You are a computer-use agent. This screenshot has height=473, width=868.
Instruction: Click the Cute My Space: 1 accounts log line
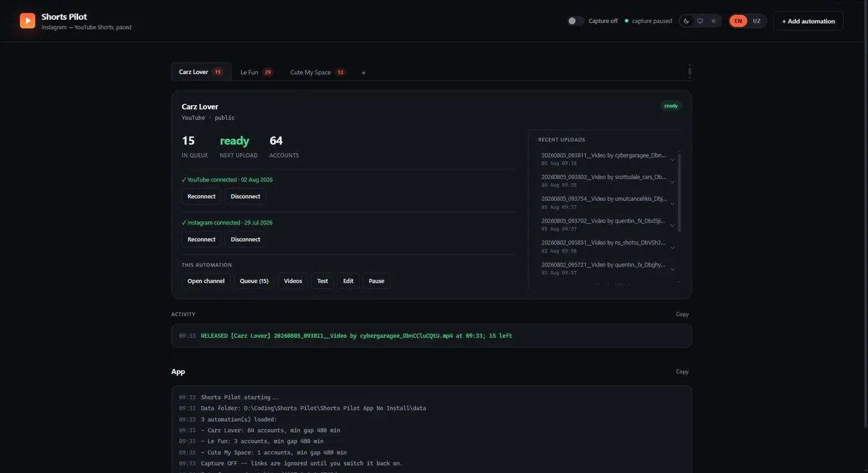tap(273, 453)
